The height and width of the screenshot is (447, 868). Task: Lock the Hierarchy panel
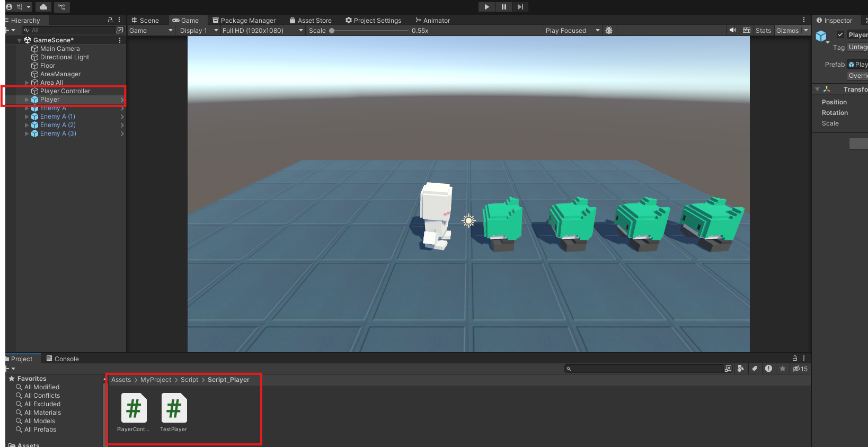[110, 20]
